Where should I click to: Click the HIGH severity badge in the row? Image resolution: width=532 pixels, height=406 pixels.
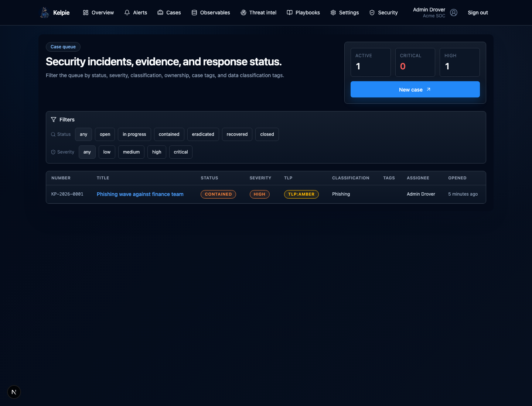coord(260,194)
